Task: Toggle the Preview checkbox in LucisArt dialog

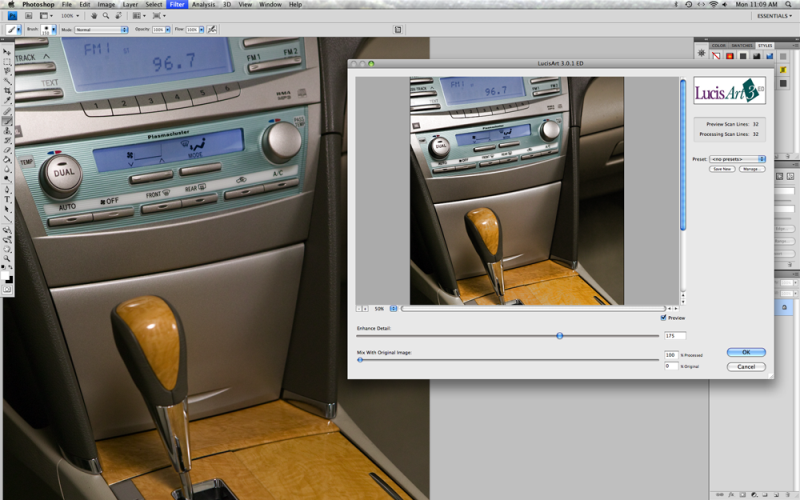Action: point(663,317)
